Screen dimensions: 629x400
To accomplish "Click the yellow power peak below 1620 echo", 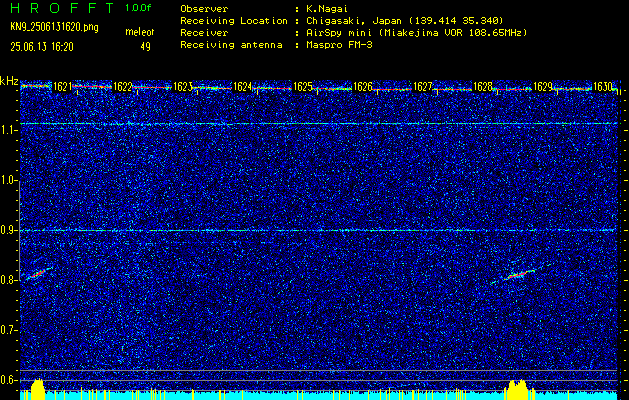I will click(38, 389).
